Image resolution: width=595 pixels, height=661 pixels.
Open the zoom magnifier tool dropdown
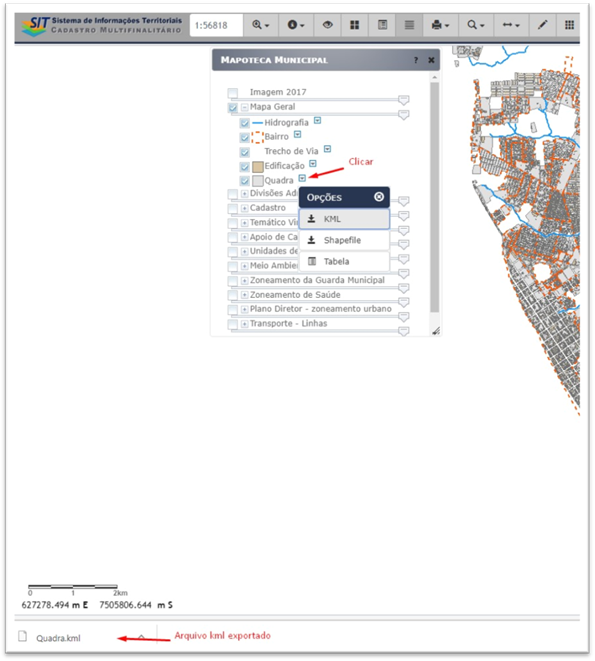point(261,25)
